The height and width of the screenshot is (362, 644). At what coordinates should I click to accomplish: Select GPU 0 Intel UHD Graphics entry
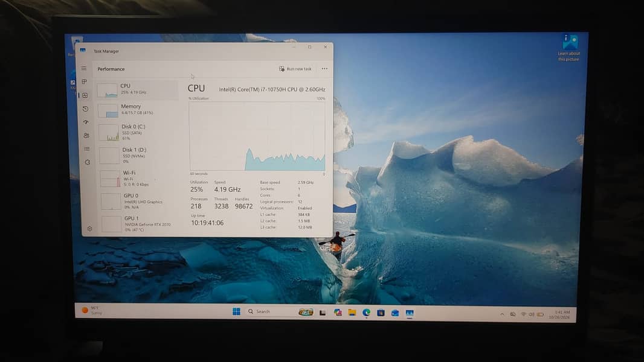141,202
